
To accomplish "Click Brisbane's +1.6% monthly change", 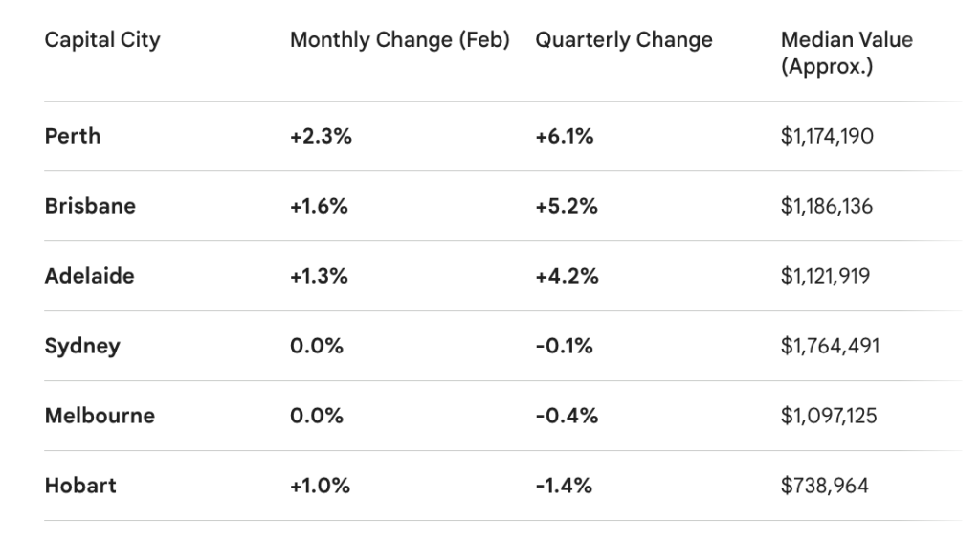I will [321, 206].
